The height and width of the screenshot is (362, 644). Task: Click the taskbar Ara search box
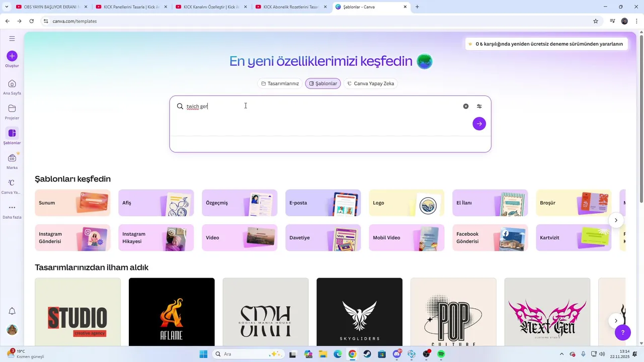click(x=248, y=354)
